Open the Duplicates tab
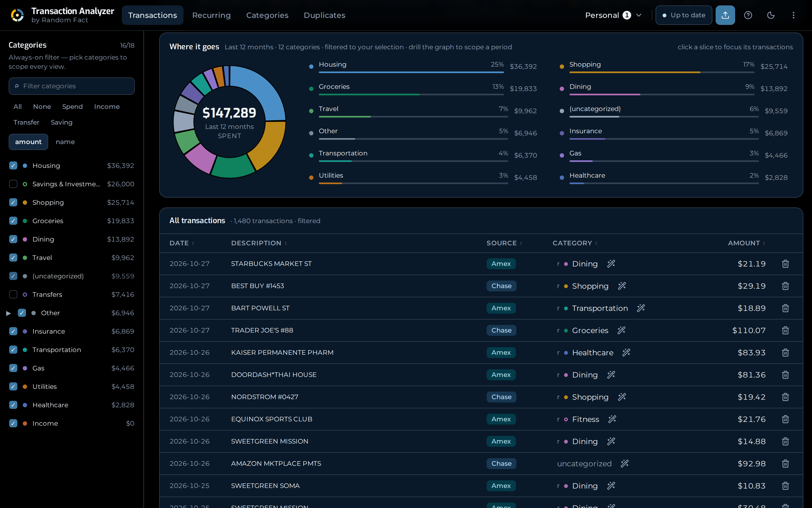The height and width of the screenshot is (508, 812). pos(325,15)
